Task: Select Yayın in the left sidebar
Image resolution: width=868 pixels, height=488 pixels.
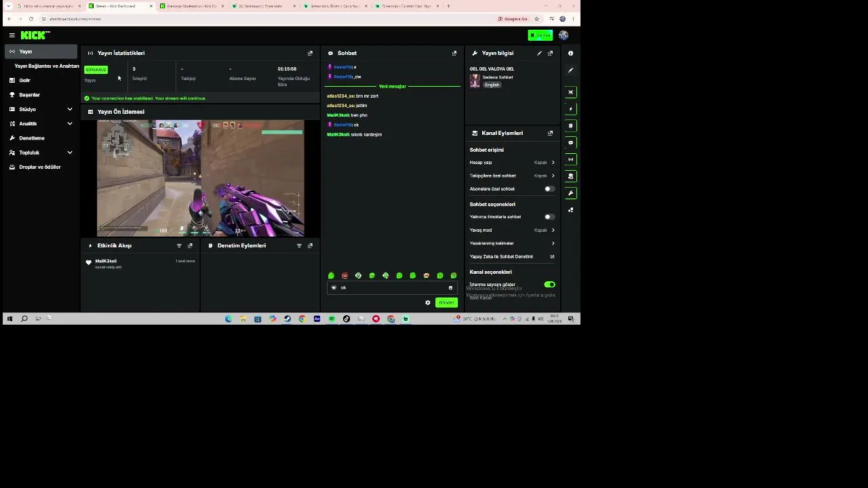Action: pos(41,52)
